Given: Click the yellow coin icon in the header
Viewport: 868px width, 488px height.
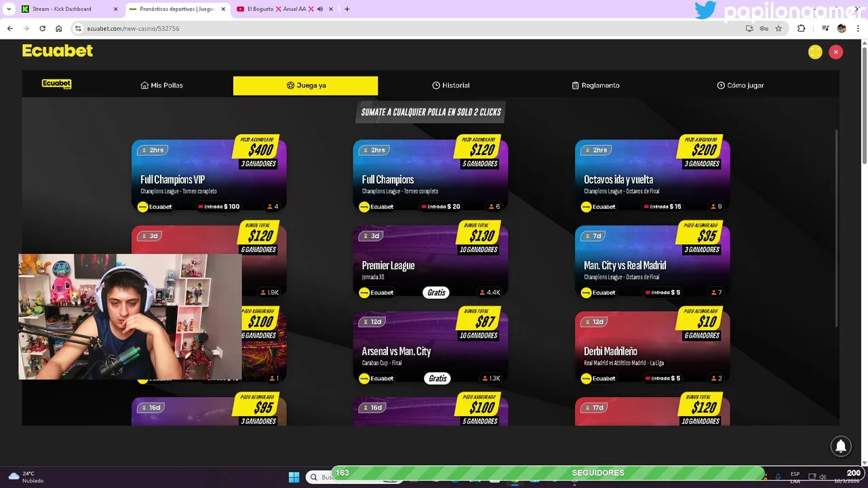Looking at the screenshot, I should (x=815, y=52).
